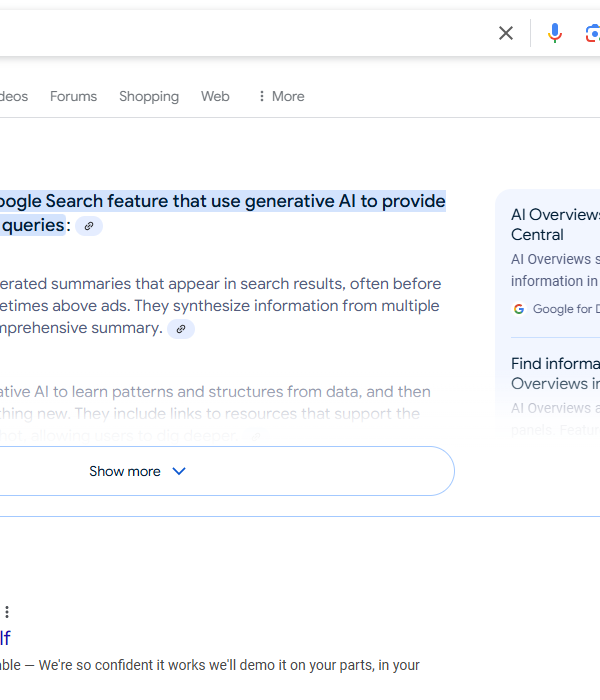This screenshot has width=600, height=700.
Task: Open Google Lens image search icon
Action: coord(592,33)
